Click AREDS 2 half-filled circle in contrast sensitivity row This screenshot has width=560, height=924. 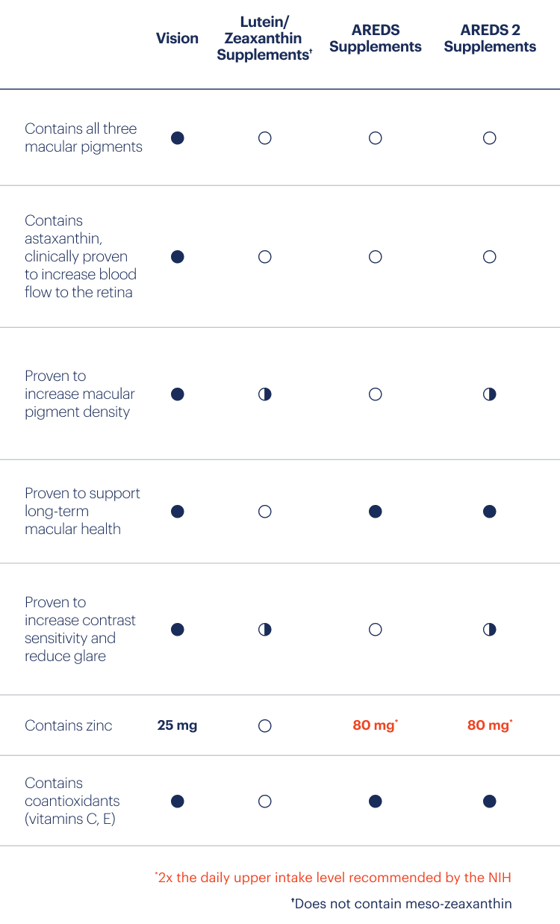click(489, 630)
